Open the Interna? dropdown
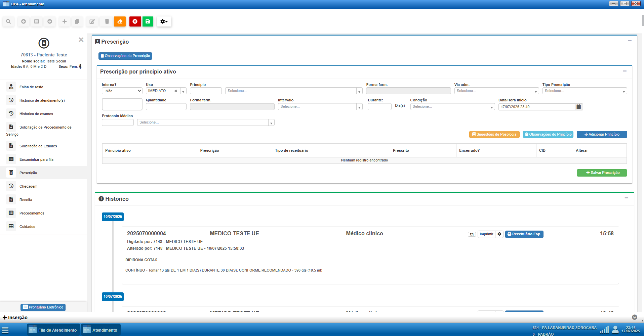 point(122,91)
